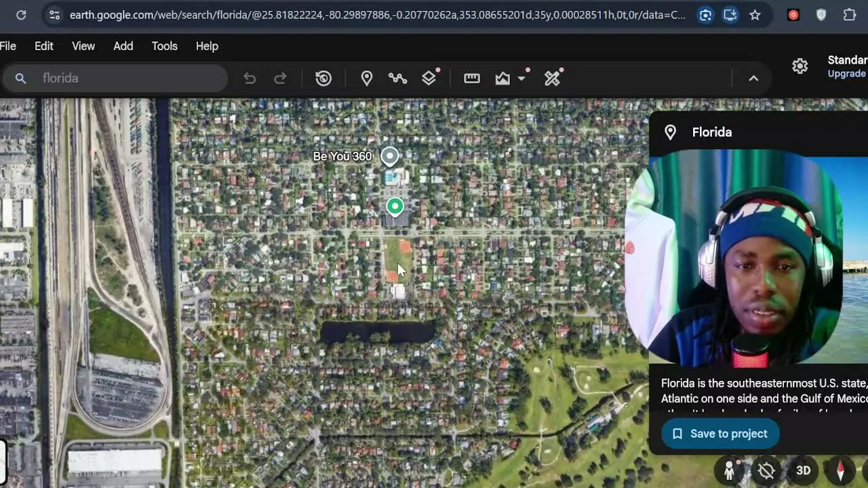The height and width of the screenshot is (488, 868).
Task: Draw a path or polygon tool
Action: click(x=397, y=79)
